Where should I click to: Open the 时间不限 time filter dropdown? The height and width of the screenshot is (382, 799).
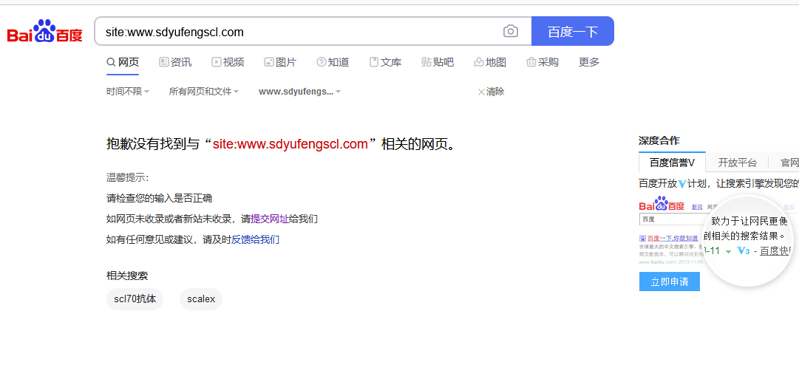[x=128, y=92]
